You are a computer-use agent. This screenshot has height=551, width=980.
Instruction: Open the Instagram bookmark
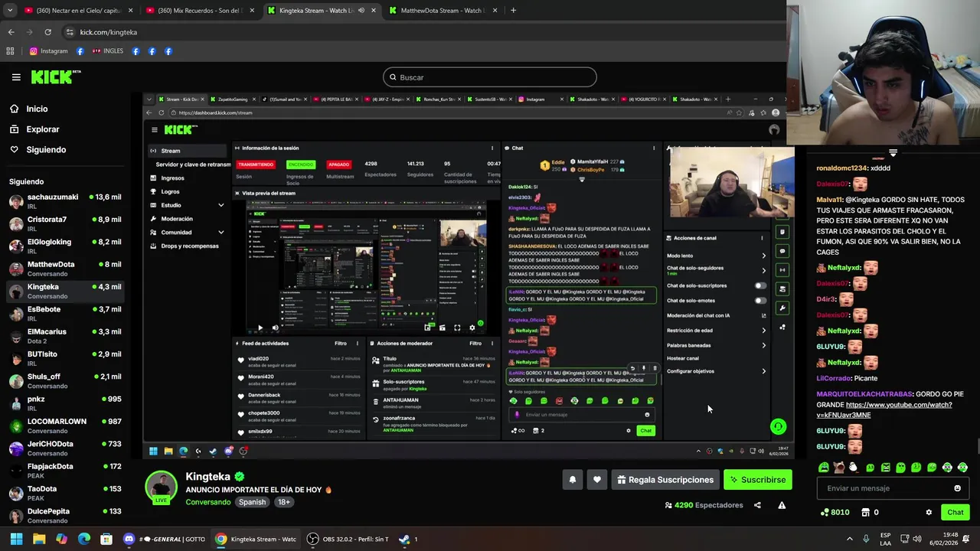point(48,51)
